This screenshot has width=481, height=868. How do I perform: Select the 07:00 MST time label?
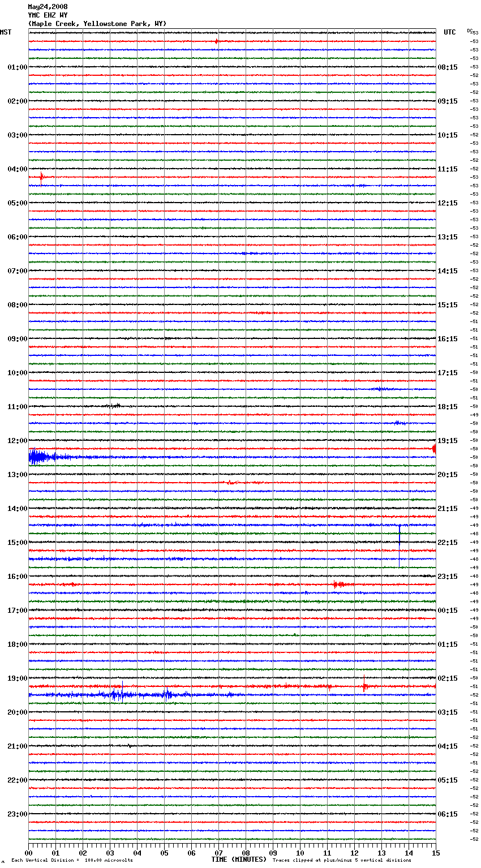18,271
